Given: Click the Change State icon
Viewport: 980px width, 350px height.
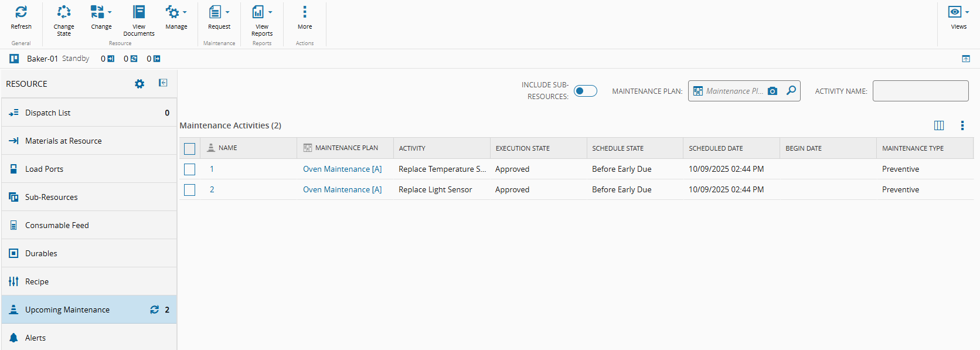Looking at the screenshot, I should pyautogui.click(x=63, y=12).
